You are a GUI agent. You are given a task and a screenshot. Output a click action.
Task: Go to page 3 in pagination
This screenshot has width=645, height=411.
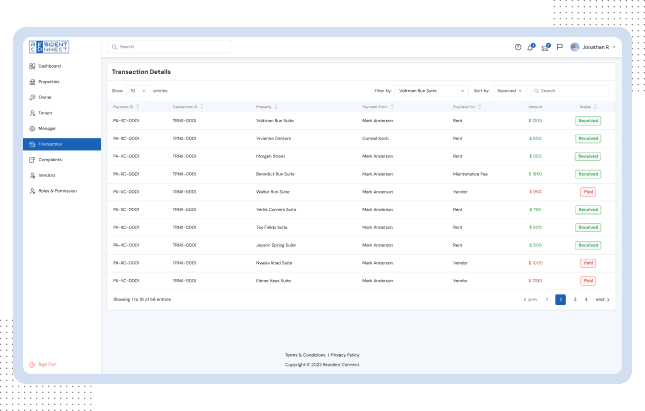[574, 299]
